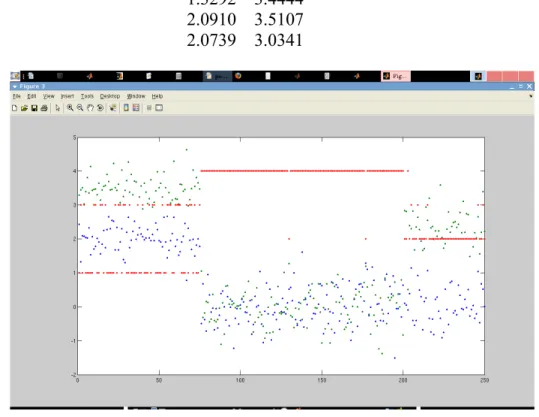Open the File menu
This screenshot has width=539, height=417.
coord(16,96)
